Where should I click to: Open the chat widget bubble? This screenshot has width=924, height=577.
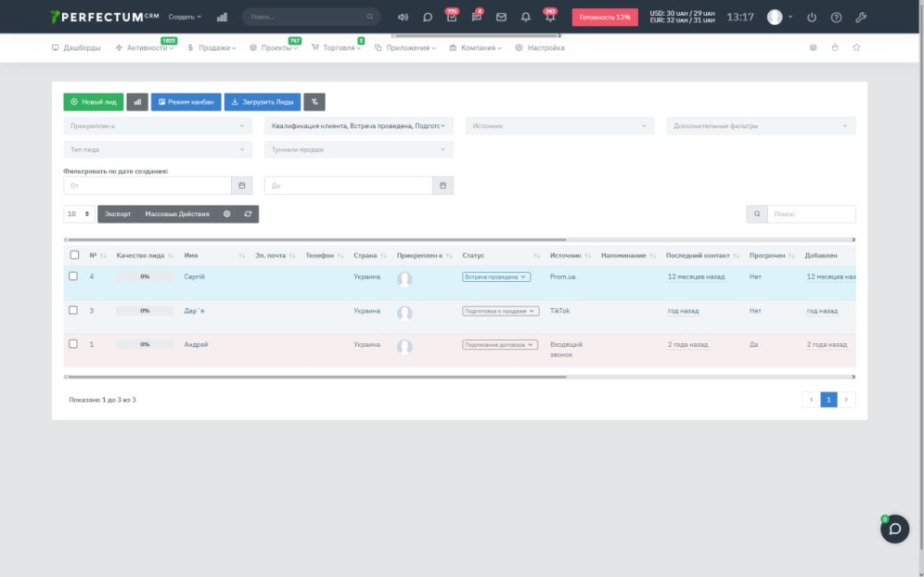pos(894,529)
